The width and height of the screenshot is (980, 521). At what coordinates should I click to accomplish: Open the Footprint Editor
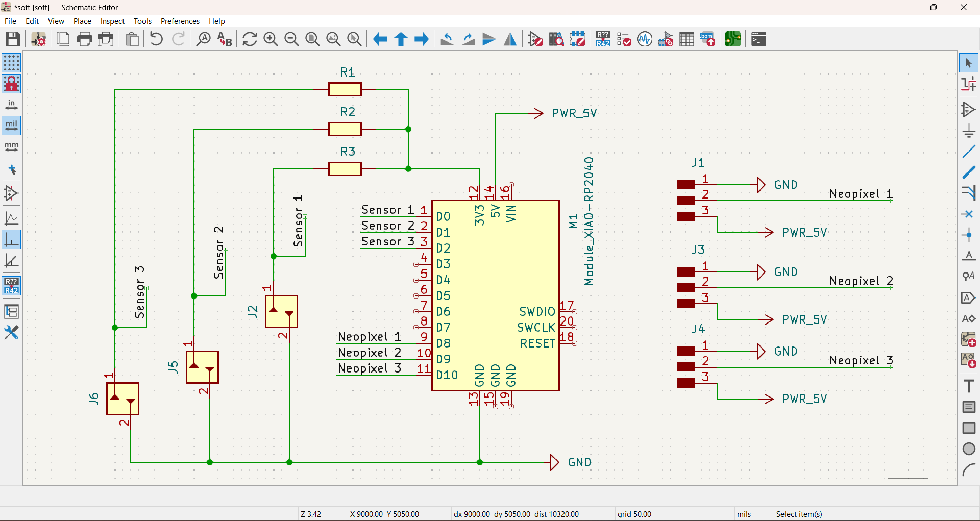(577, 39)
